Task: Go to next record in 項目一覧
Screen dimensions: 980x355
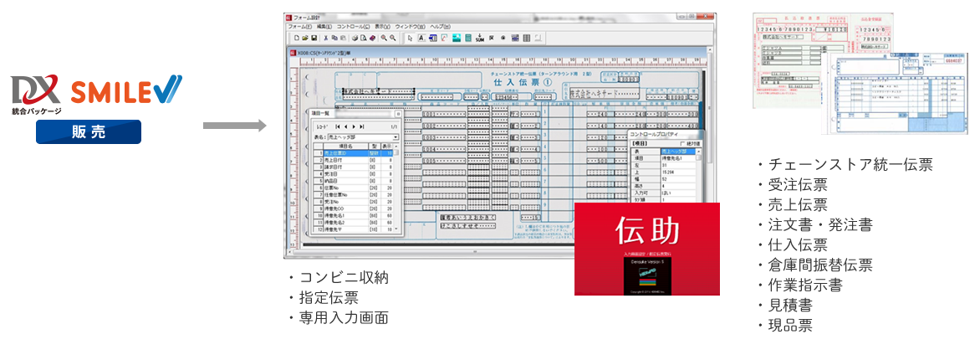Action: 354,126
